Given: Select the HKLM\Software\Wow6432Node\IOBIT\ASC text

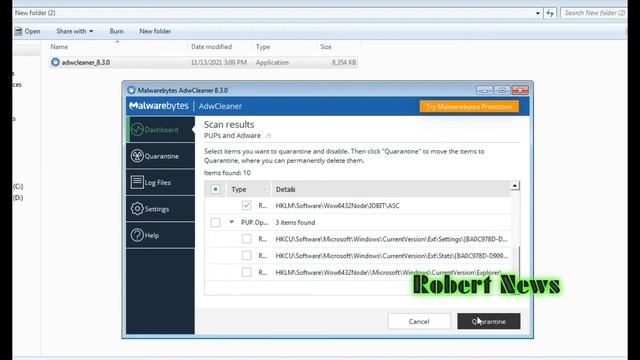Looking at the screenshot, I should click(337, 205).
